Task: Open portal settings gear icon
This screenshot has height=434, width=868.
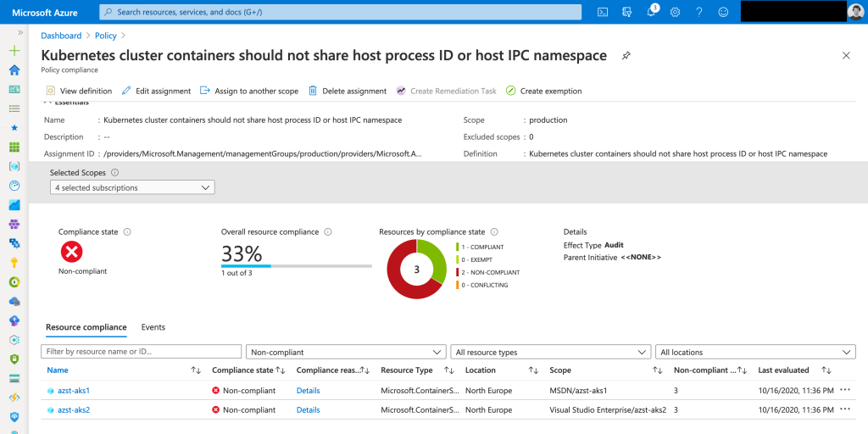Action: pos(675,12)
